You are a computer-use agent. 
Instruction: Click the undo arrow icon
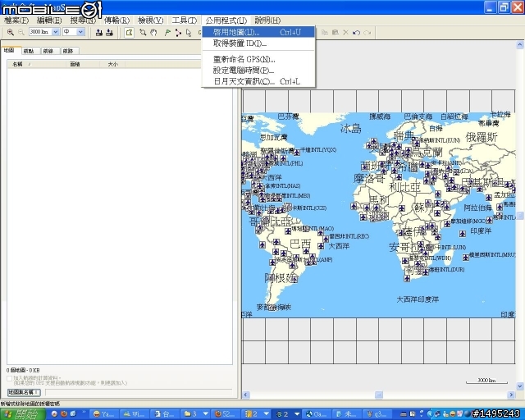point(356,33)
